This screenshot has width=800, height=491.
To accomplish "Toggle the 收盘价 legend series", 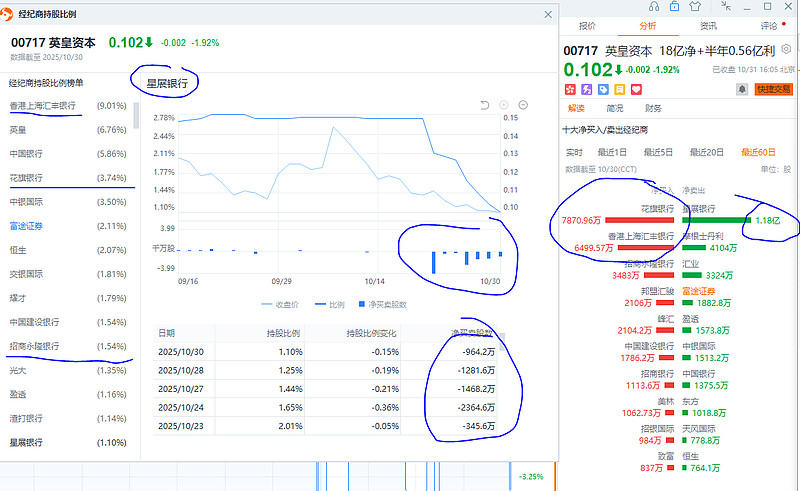I will 280,305.
